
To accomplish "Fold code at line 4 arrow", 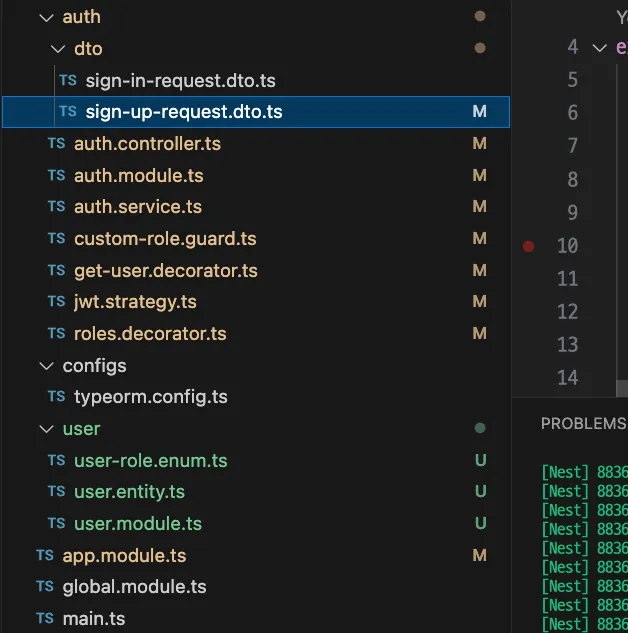I will pyautogui.click(x=599, y=47).
